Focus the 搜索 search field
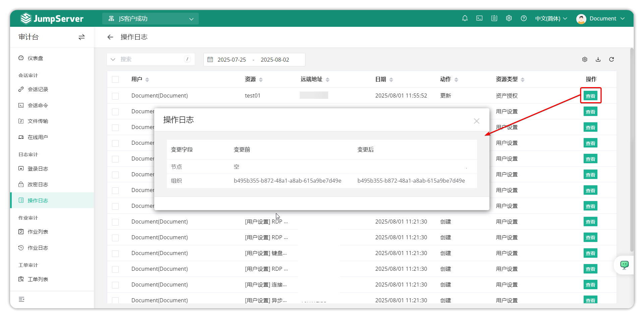Image resolution: width=644 pixels, height=315 pixels. point(151,59)
